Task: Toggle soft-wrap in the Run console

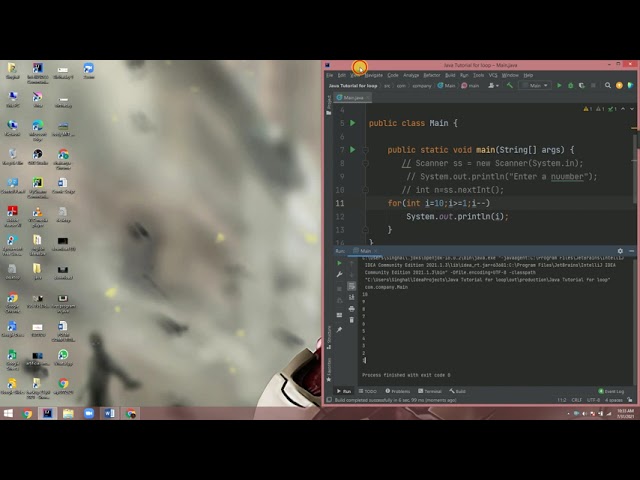Action: click(x=351, y=286)
